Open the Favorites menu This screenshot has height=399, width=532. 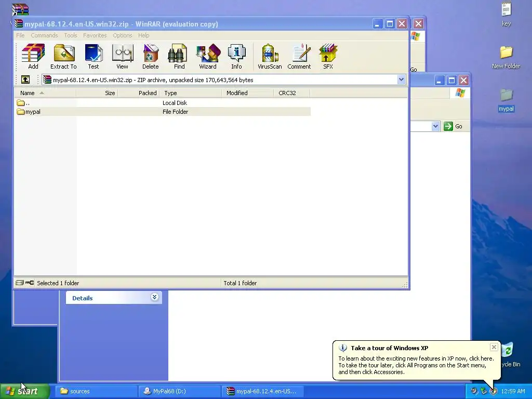point(95,35)
